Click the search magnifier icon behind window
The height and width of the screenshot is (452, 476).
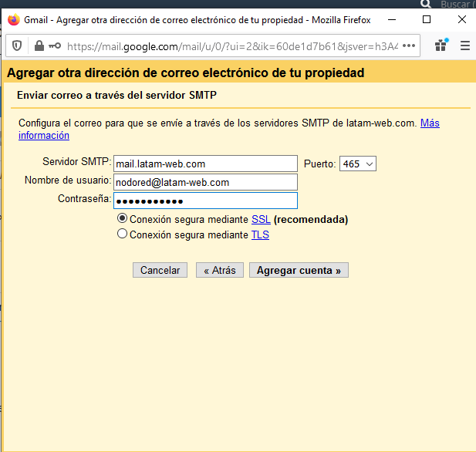tap(426, 4)
